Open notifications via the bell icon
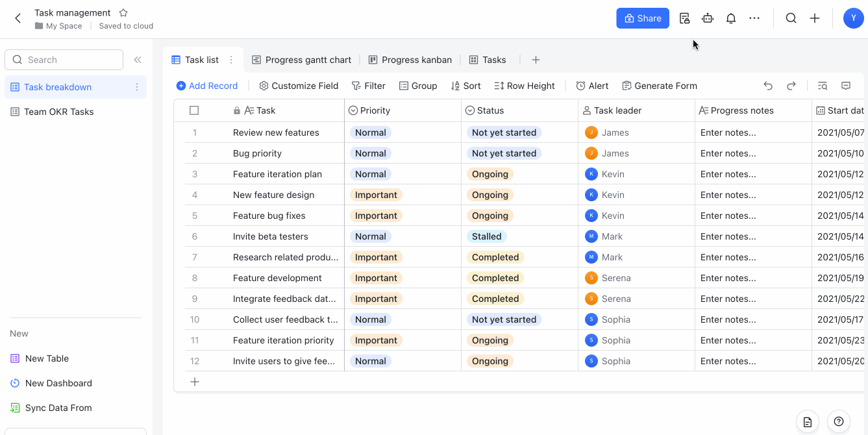This screenshot has width=868, height=435. (x=731, y=18)
